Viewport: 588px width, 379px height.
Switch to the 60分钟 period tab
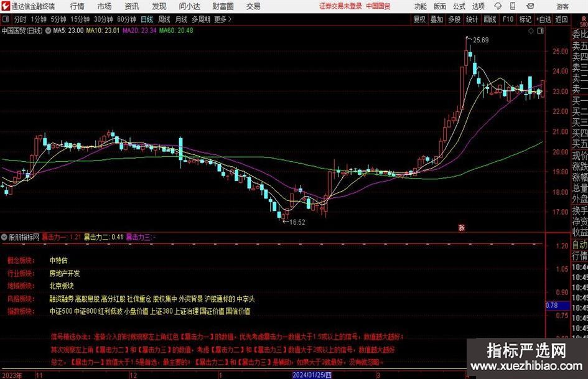click(126, 19)
